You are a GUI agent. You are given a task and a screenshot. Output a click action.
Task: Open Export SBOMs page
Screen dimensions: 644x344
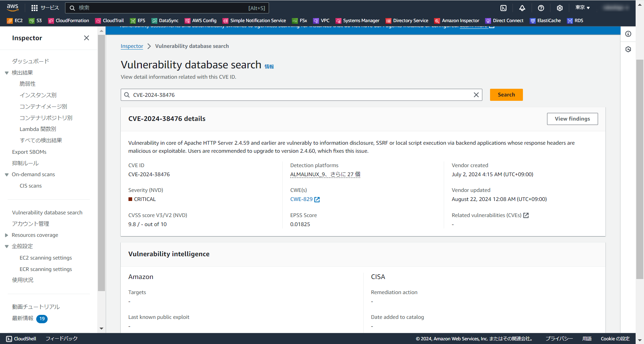click(x=29, y=152)
